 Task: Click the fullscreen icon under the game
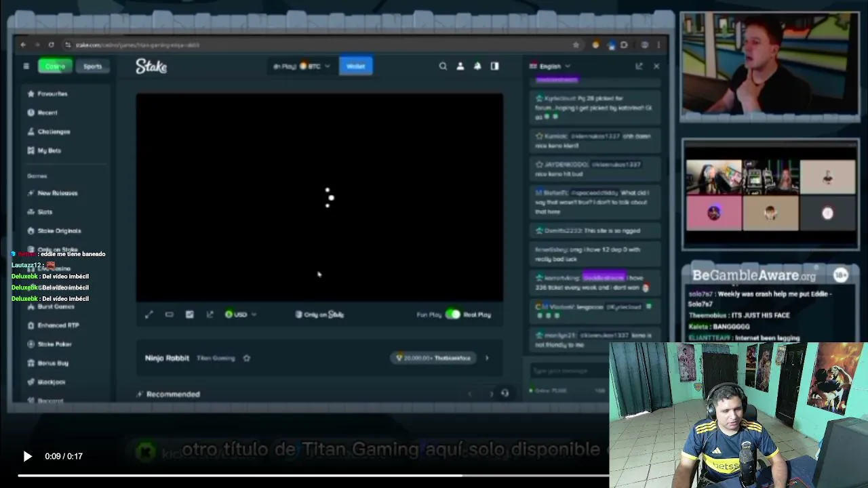(x=149, y=314)
